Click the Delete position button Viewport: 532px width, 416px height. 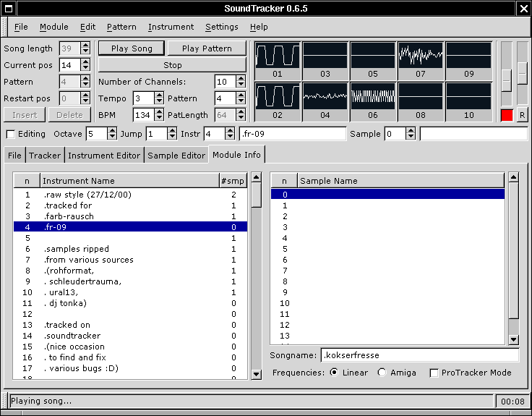[69, 115]
